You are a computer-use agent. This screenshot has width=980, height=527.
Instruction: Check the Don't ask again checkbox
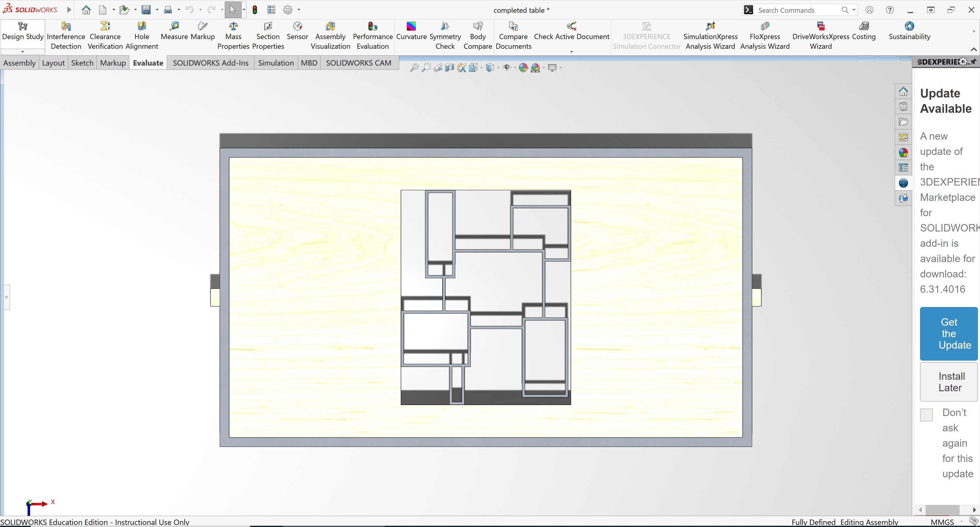point(926,415)
